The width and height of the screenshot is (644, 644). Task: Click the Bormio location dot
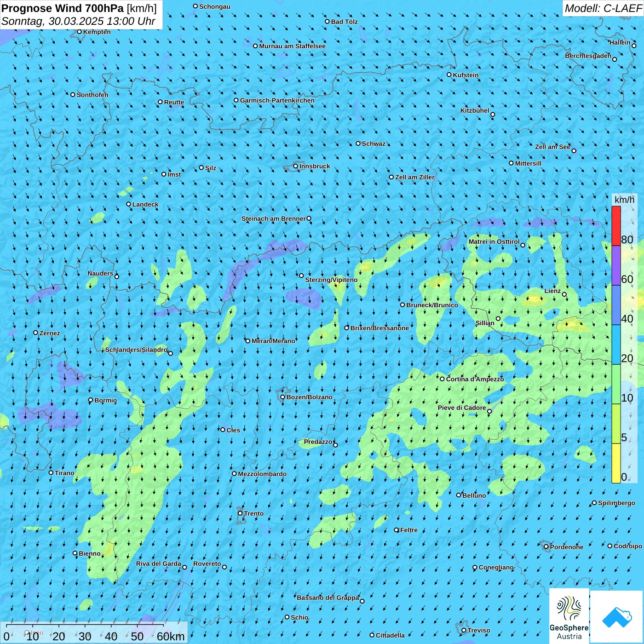pos(91,400)
